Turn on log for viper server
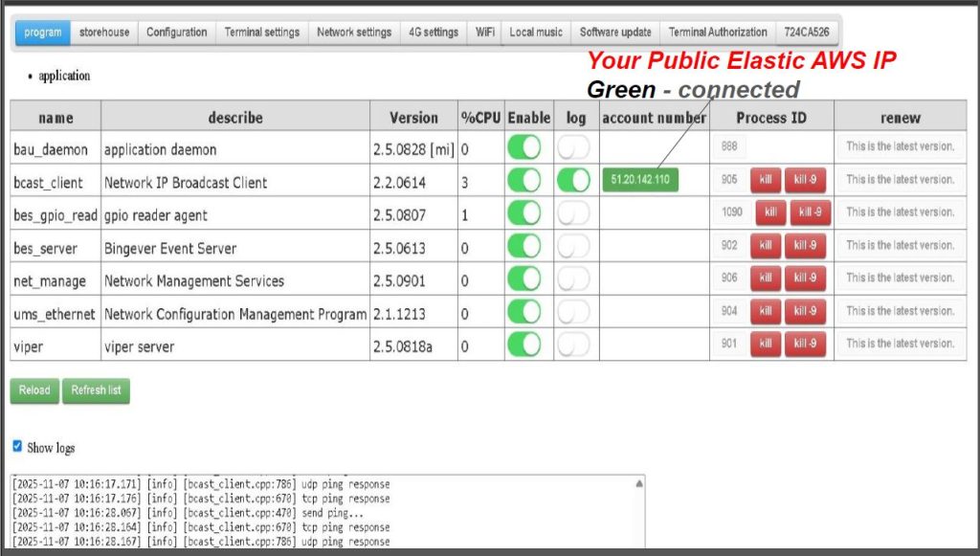 [x=573, y=344]
